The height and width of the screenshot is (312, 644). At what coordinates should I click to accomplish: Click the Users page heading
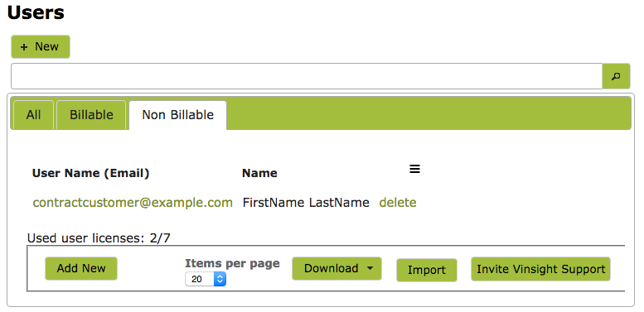[36, 12]
